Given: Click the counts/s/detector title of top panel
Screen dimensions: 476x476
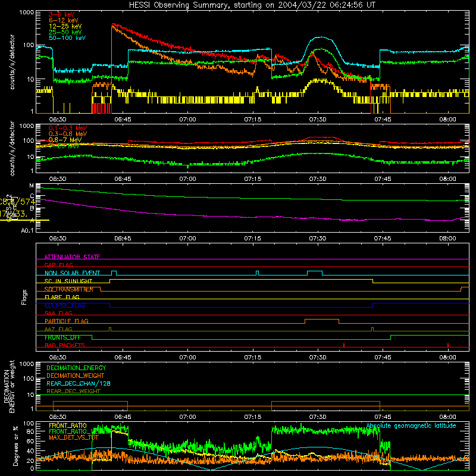Looking at the screenshot, I should tap(12, 62).
